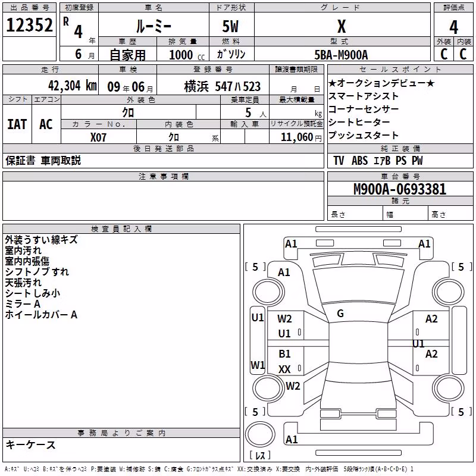476x476 pixels.
Task: Select B1 mark on car diagram
Action: (x=284, y=353)
